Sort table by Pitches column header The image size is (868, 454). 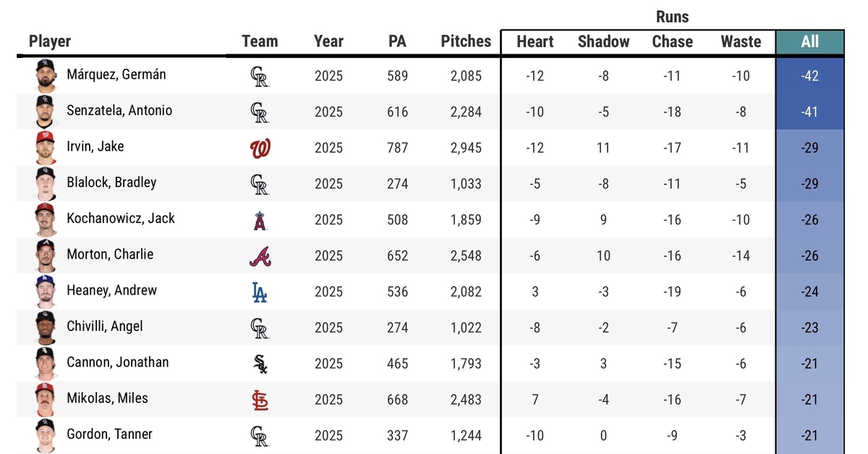(x=466, y=41)
